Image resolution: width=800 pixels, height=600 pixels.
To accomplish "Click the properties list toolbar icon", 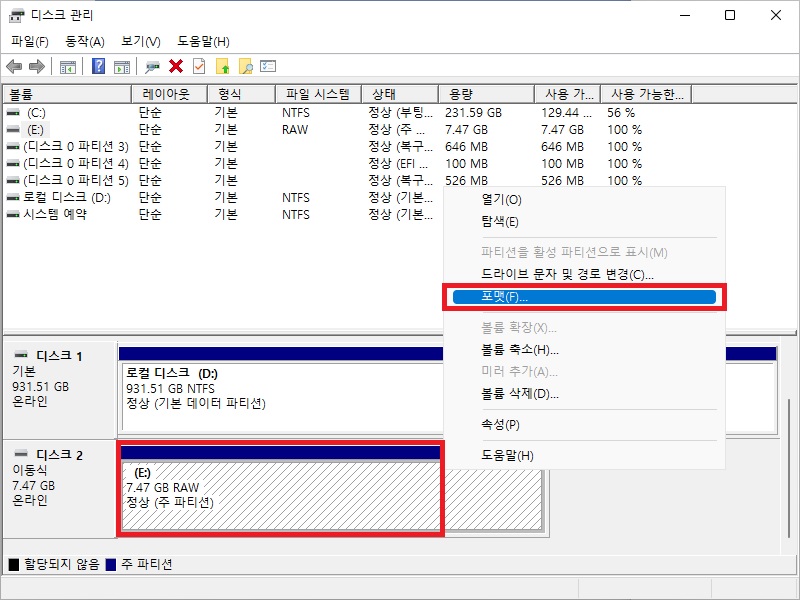I will click(268, 67).
